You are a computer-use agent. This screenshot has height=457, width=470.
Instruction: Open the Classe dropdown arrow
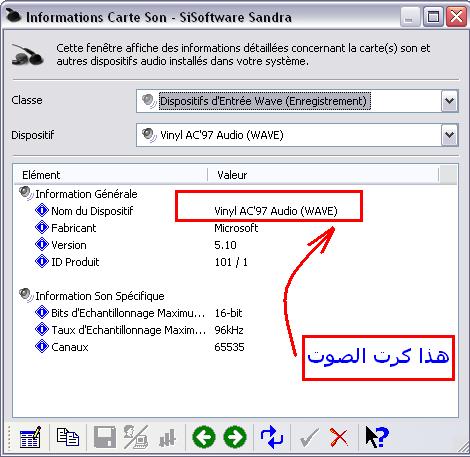449,101
